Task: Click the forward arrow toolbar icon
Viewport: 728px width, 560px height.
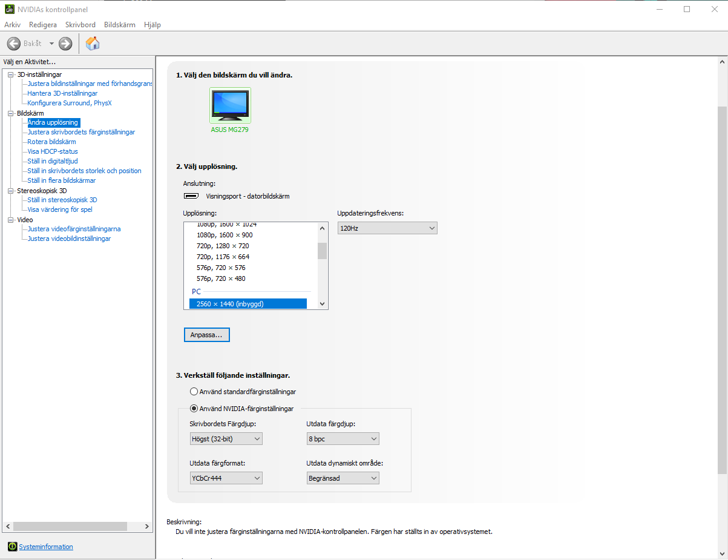Action: pyautogui.click(x=65, y=44)
